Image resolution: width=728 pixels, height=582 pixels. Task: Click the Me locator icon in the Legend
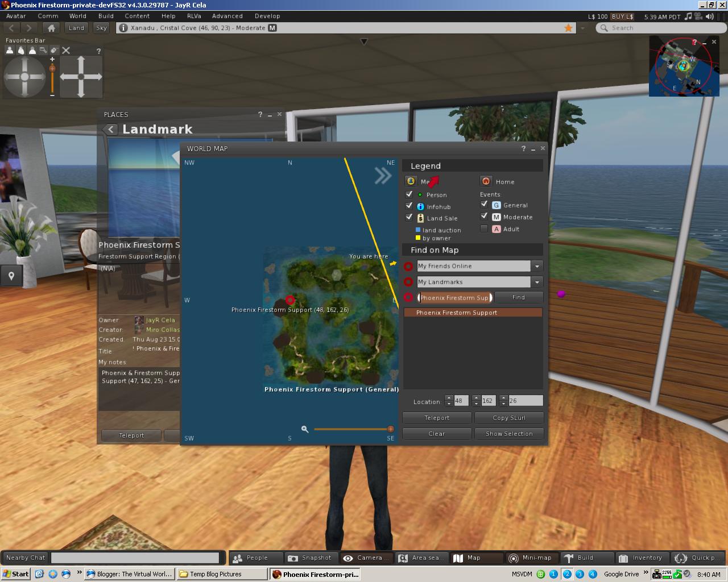[411, 181]
